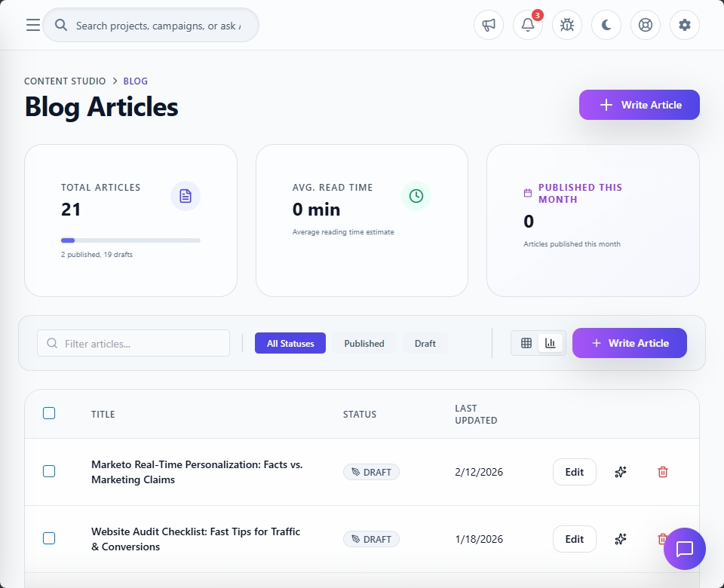Tick the select-all checkbox in header
Image resolution: width=724 pixels, height=588 pixels.
49,413
